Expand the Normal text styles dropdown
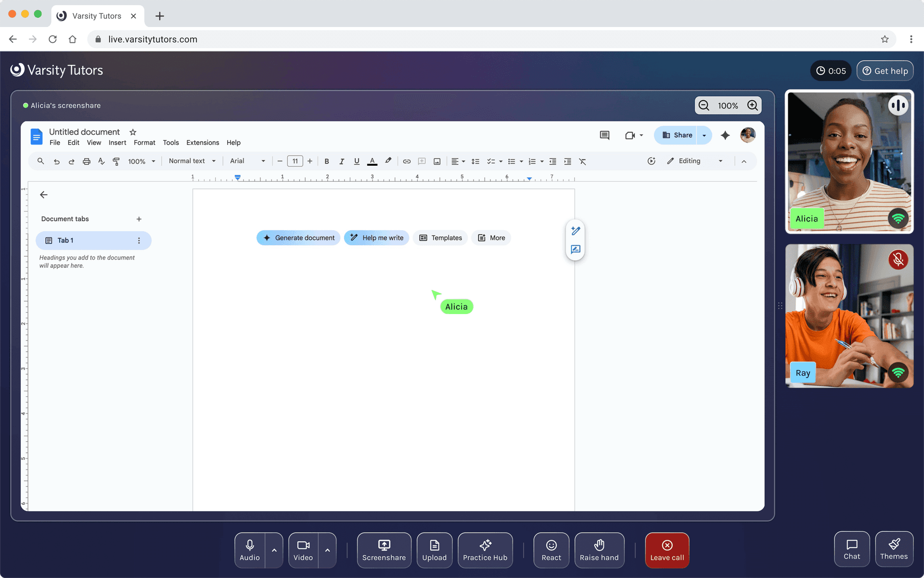 pyautogui.click(x=192, y=161)
